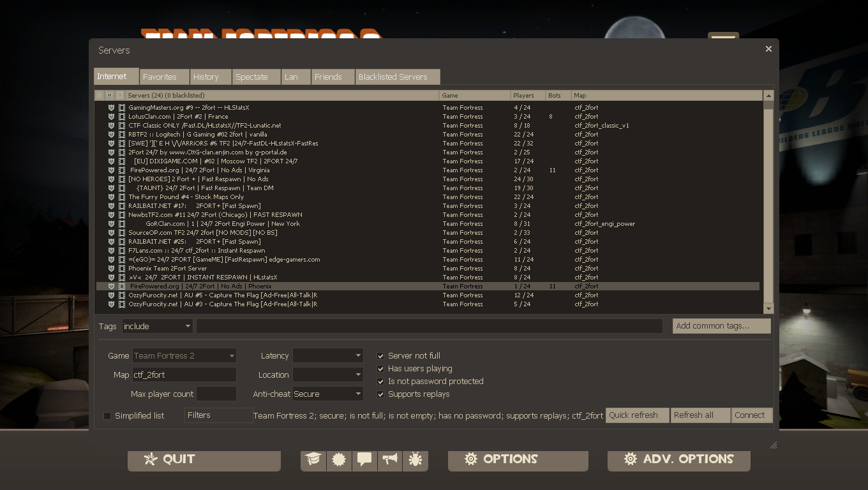Sort by the Bots column header
The height and width of the screenshot is (490, 868).
558,95
